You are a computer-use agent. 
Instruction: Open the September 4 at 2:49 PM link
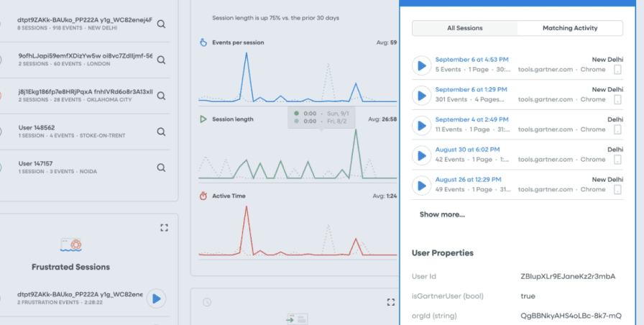point(471,119)
